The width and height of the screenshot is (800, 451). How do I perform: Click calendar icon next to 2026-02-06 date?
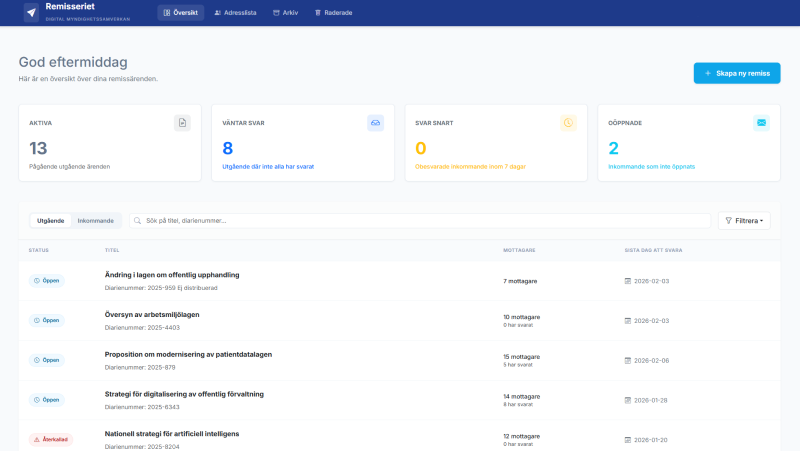tap(627, 360)
